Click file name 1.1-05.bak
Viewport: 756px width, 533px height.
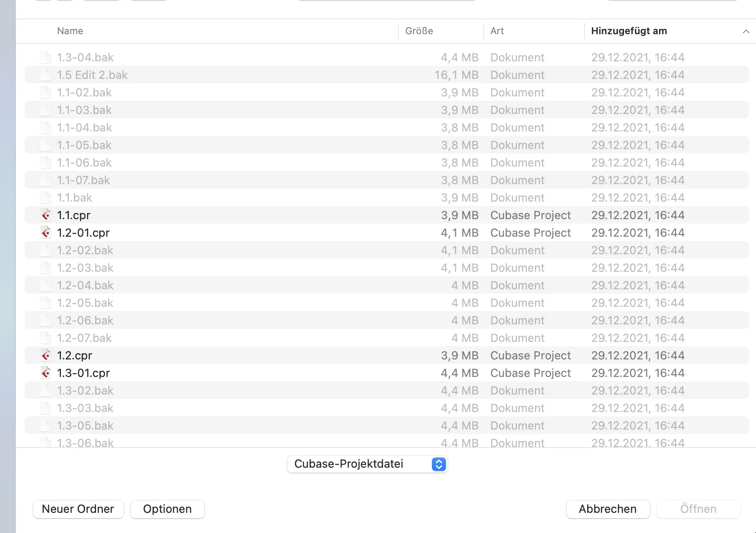(x=85, y=145)
